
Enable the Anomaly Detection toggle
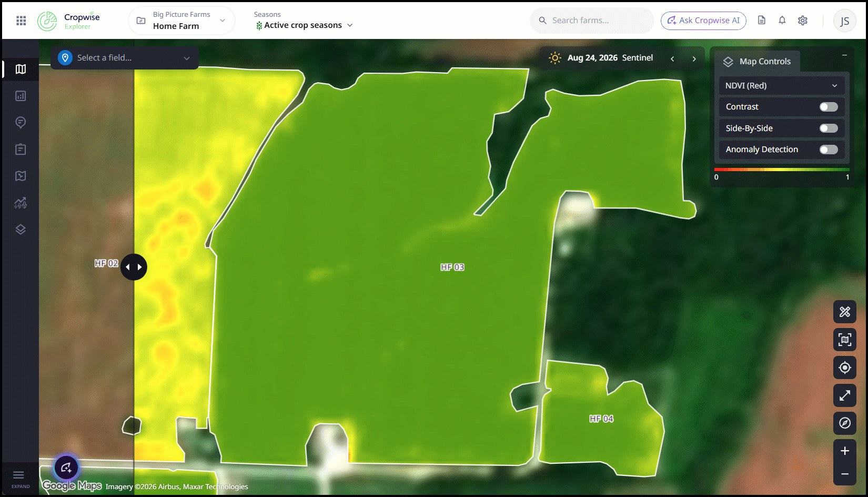829,150
